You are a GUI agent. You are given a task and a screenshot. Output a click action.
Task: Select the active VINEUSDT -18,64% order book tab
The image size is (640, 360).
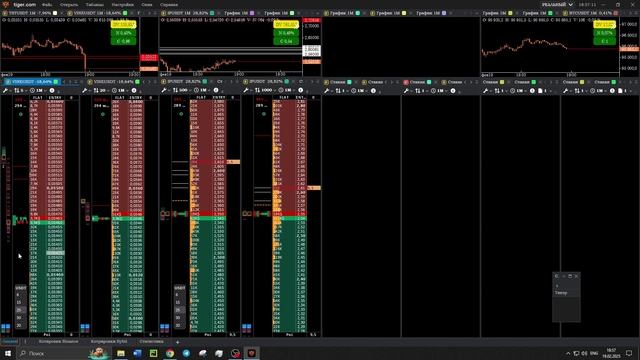[32, 82]
